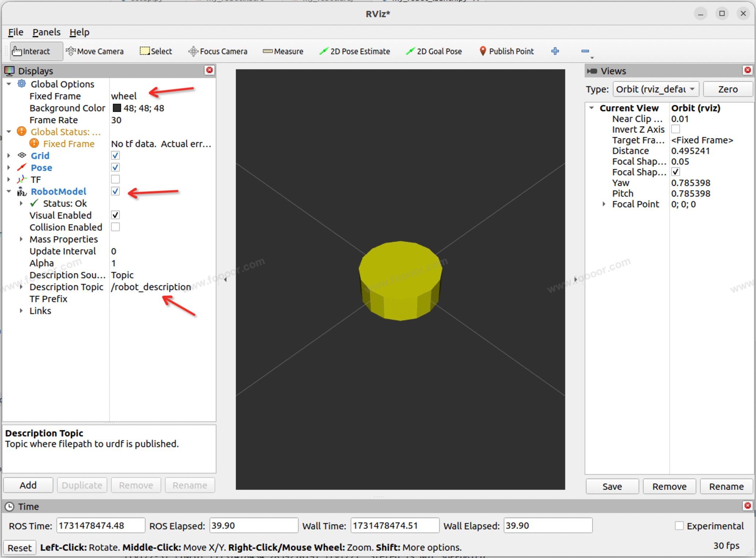
Task: Choose the Measure tool
Action: (x=283, y=51)
